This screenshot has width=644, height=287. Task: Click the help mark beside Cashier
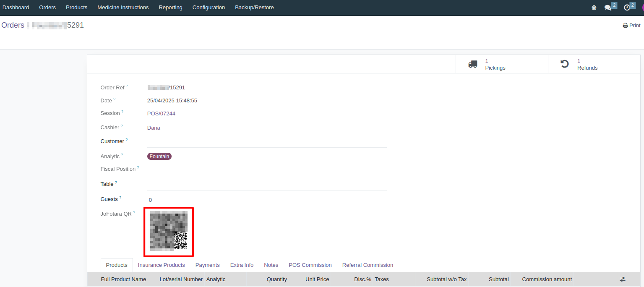(122, 126)
